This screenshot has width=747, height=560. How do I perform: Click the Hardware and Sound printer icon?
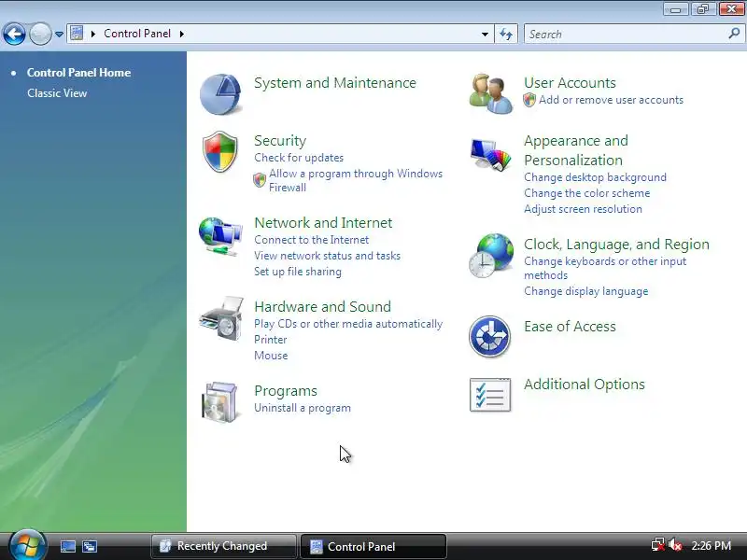pos(222,318)
